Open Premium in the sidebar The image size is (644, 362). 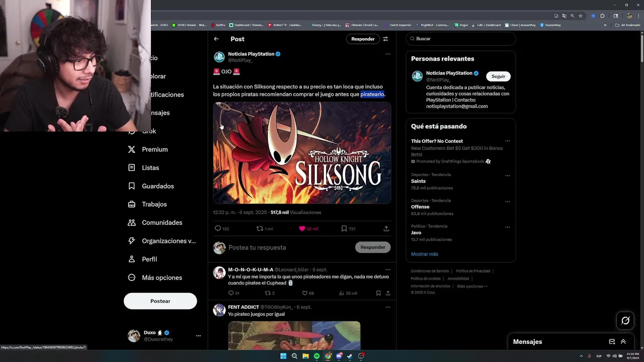148,149
